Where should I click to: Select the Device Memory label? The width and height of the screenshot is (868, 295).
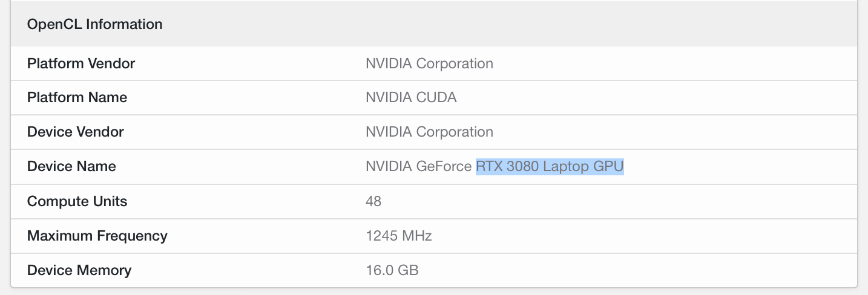pos(79,270)
